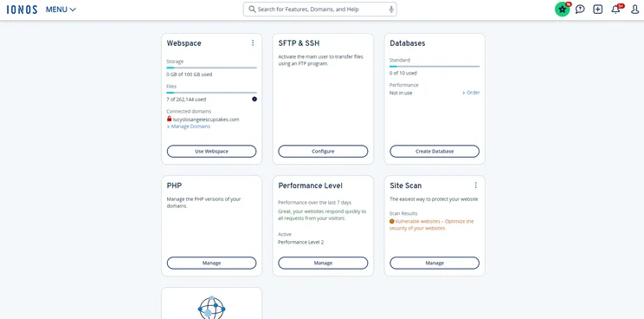Click Manage in Performance Level card
Viewport: 644px width, 319px height.
tap(323, 264)
